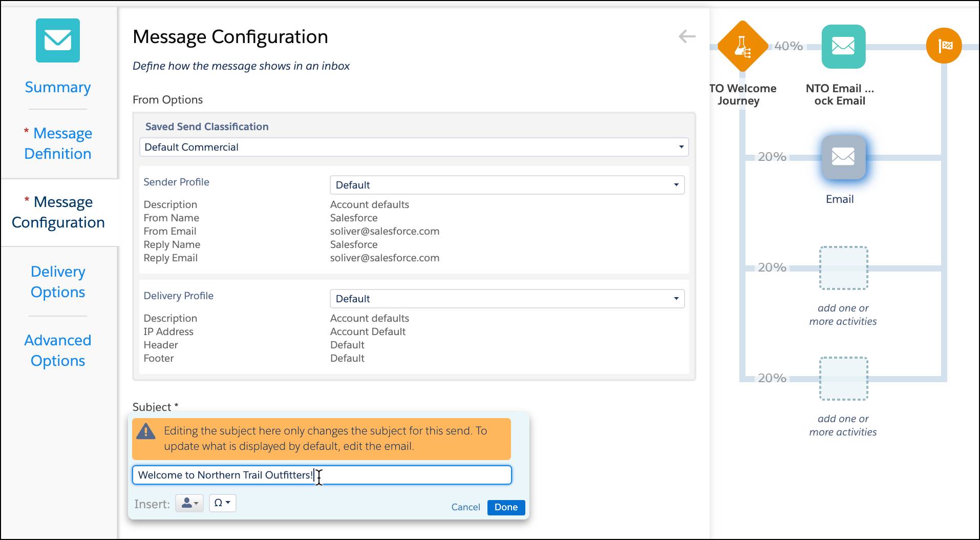Click the NTO Email activity label
Screen dimensions: 980x540
(840, 95)
